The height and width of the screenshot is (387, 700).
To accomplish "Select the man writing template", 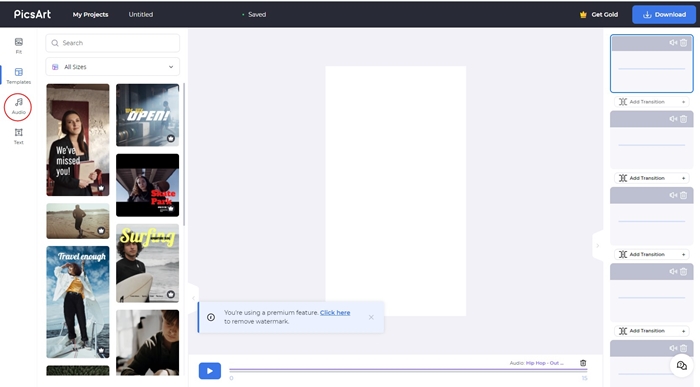I will pos(147,343).
